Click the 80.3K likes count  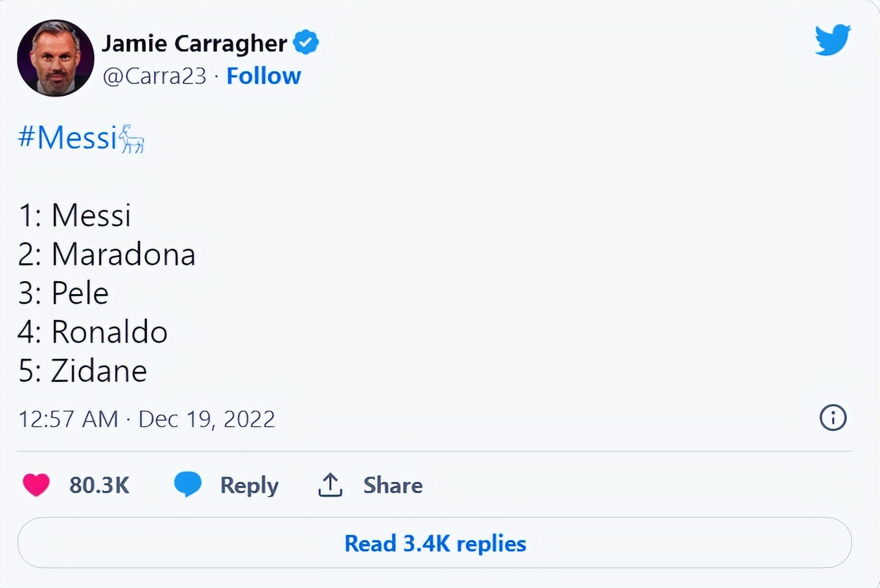99,485
